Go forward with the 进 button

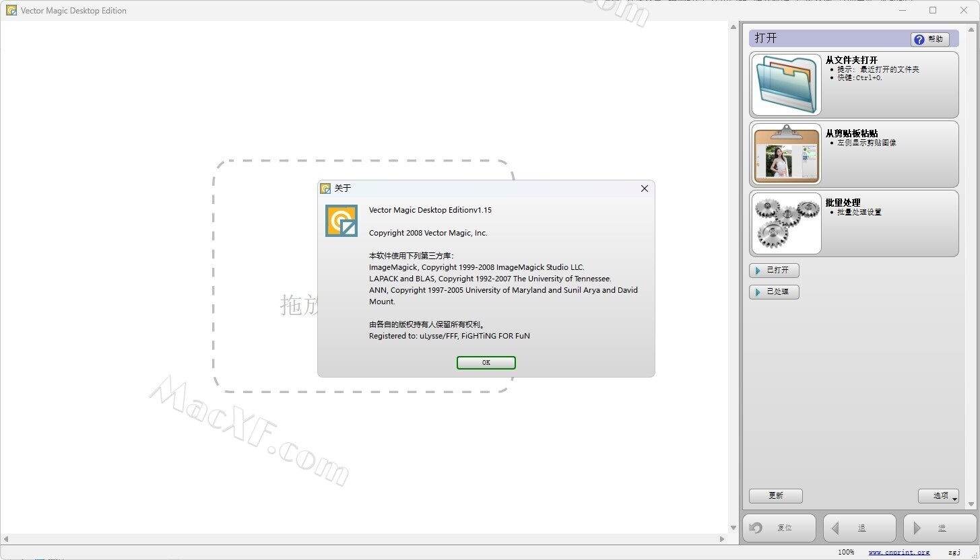click(x=940, y=528)
